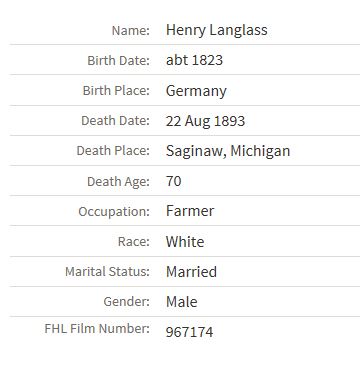This screenshot has height=373, width=360.
Task: Click marital status value Married
Action: 191,272
